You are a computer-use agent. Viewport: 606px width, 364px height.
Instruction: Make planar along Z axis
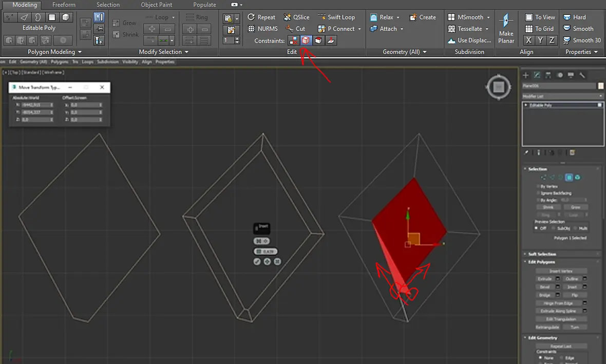pos(552,40)
